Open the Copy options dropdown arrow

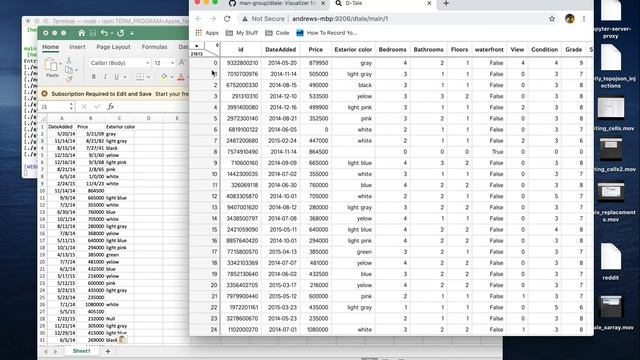tap(76, 70)
